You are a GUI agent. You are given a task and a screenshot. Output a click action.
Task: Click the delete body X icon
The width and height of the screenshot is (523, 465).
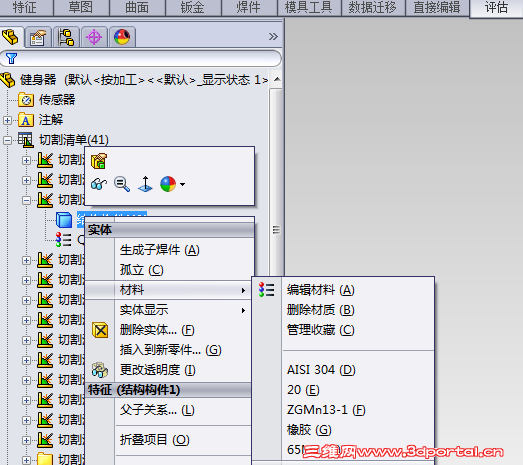click(100, 330)
